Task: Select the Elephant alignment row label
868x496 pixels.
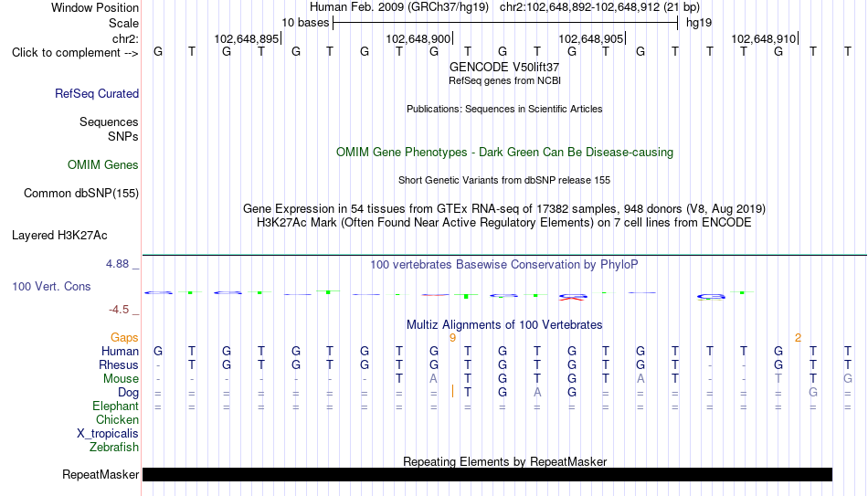Action: [x=115, y=406]
